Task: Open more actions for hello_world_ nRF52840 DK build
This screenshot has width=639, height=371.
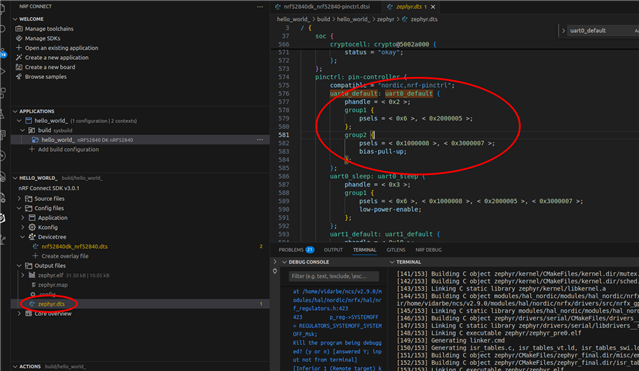Action: click(260, 140)
